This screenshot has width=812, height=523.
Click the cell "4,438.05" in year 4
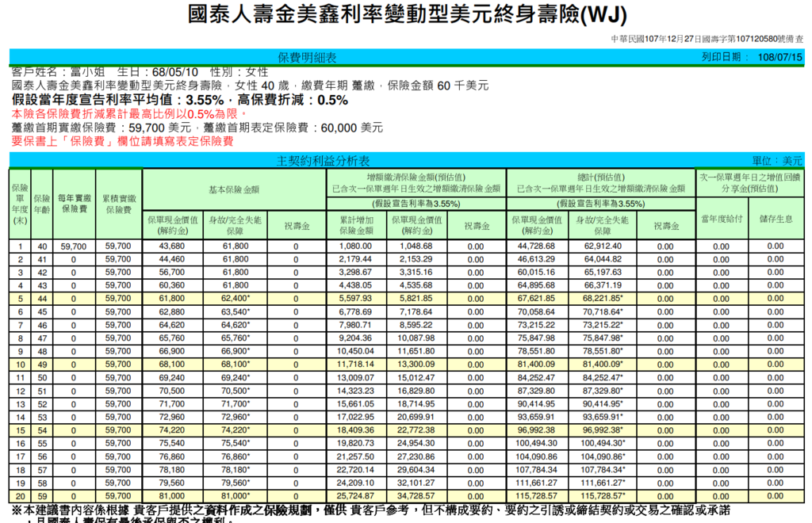point(355,285)
